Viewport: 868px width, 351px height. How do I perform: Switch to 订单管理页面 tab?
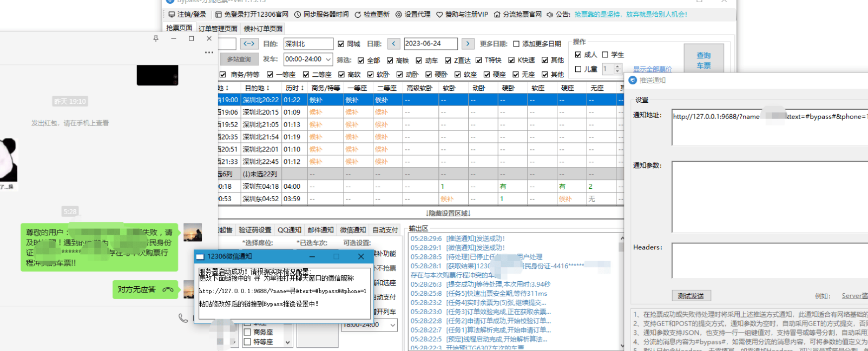click(x=218, y=29)
